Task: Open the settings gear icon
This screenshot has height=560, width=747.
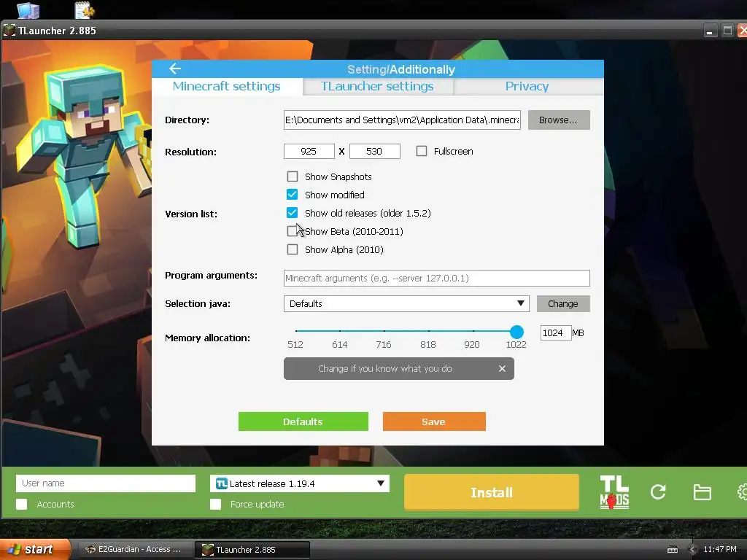Action: point(742,492)
